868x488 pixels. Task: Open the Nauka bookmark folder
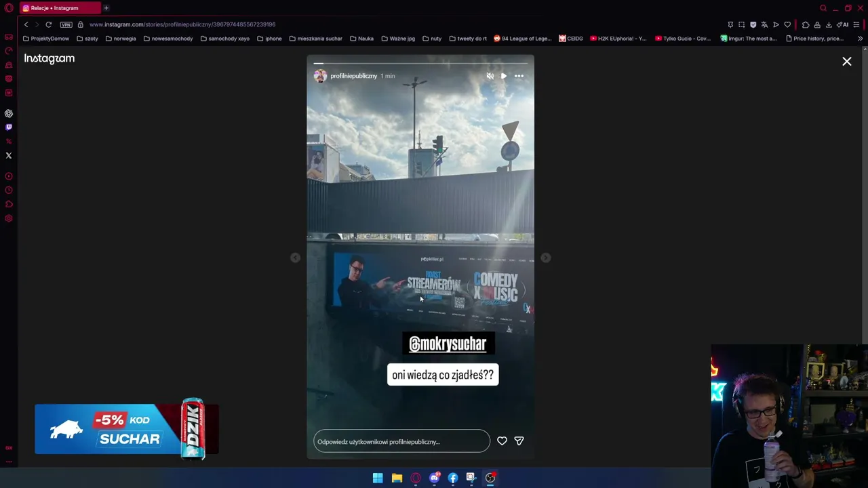click(x=361, y=39)
